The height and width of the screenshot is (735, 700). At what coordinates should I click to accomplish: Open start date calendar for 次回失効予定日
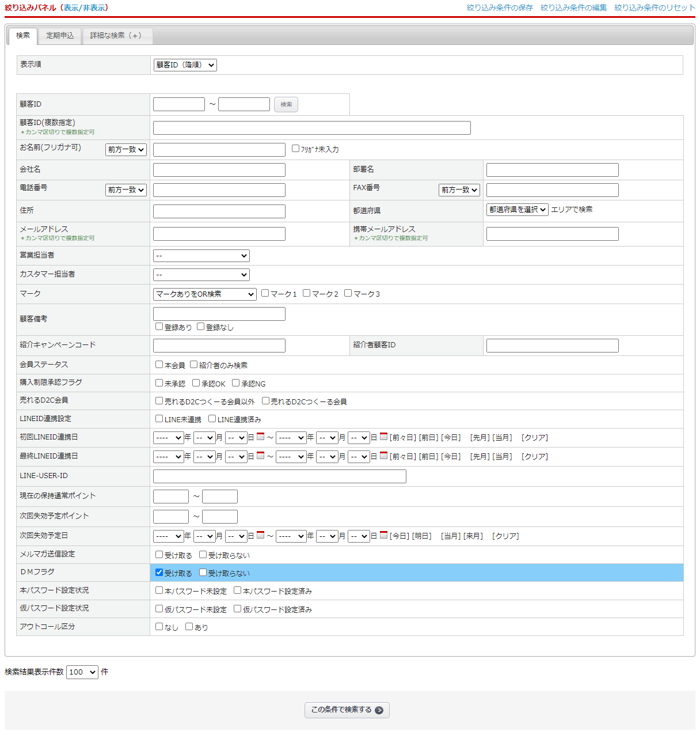click(260, 535)
